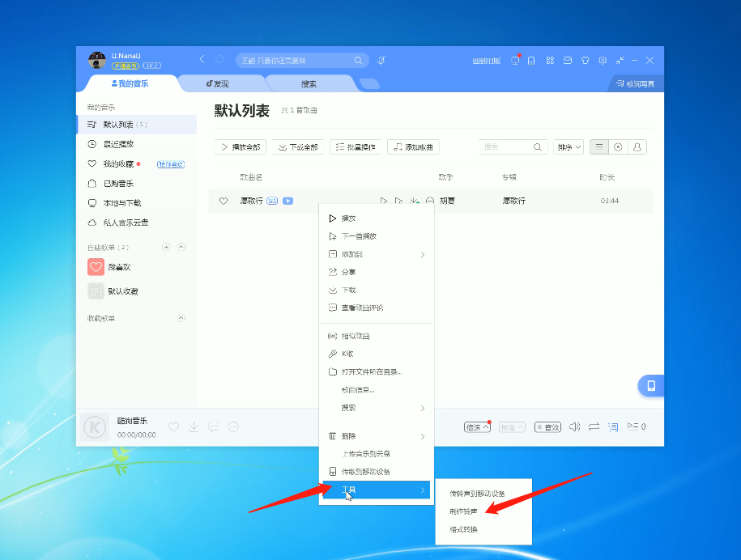Open the mail envelope icon in header

[x=568, y=61]
